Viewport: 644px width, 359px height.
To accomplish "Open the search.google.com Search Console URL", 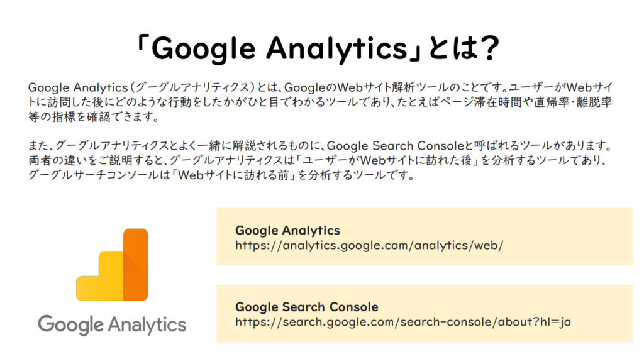I will (x=403, y=322).
